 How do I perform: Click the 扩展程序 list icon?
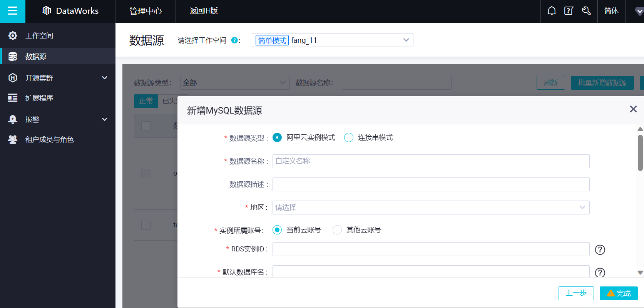(x=13, y=98)
